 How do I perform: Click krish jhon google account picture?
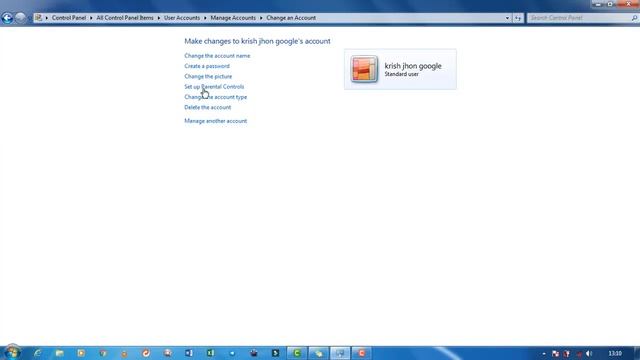click(x=364, y=69)
